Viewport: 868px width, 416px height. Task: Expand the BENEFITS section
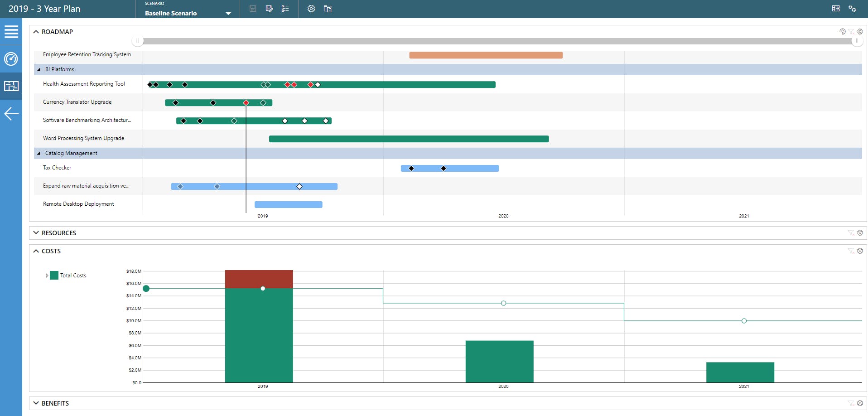coord(36,403)
